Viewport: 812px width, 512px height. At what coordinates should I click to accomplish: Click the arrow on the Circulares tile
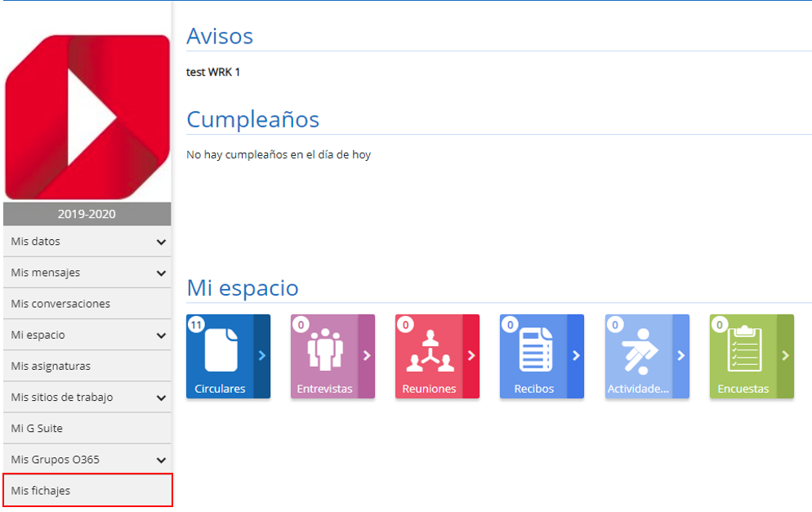point(261,356)
